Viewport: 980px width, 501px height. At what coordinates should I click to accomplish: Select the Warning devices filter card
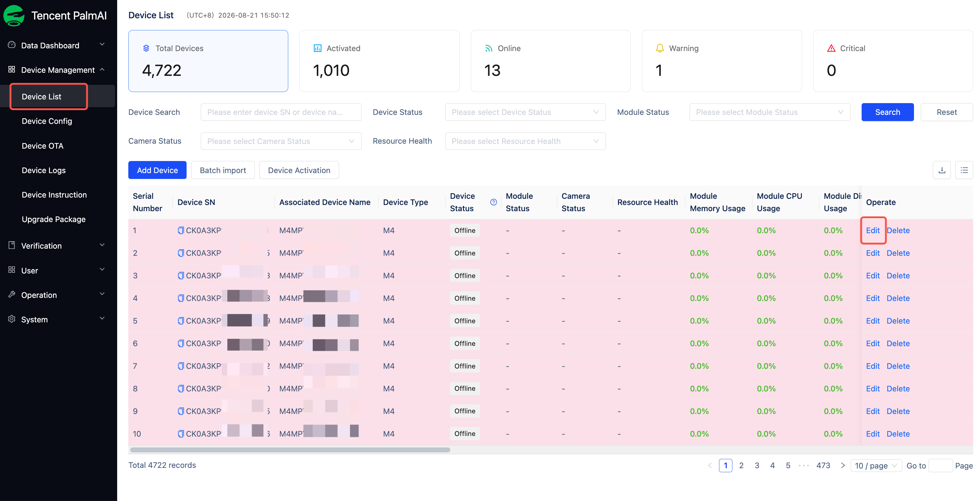(x=722, y=61)
